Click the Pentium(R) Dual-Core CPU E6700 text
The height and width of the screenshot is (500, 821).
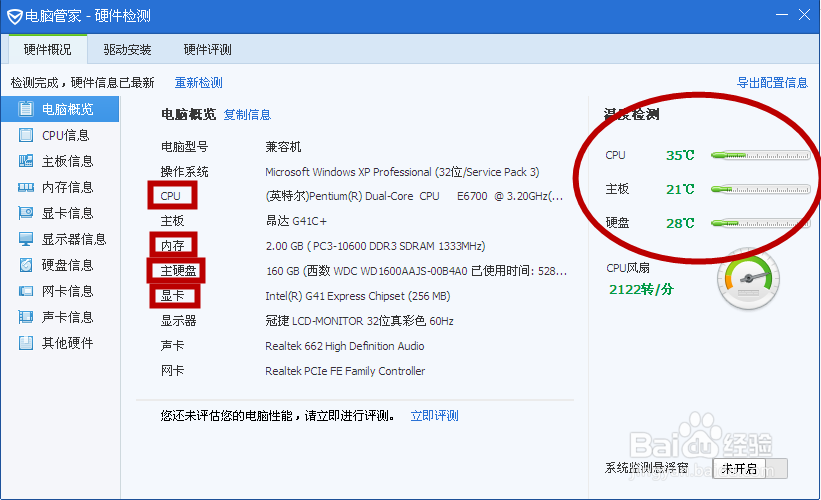click(414, 196)
